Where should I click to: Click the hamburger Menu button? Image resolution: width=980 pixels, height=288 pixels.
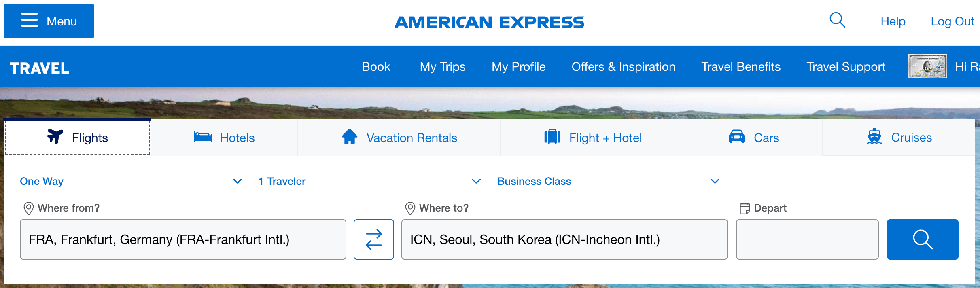coord(49,21)
